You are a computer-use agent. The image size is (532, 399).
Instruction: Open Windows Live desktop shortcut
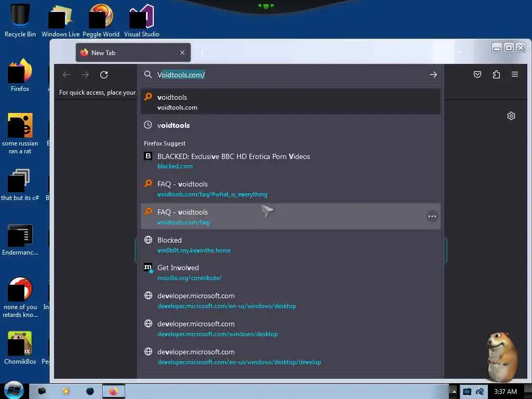click(60, 20)
